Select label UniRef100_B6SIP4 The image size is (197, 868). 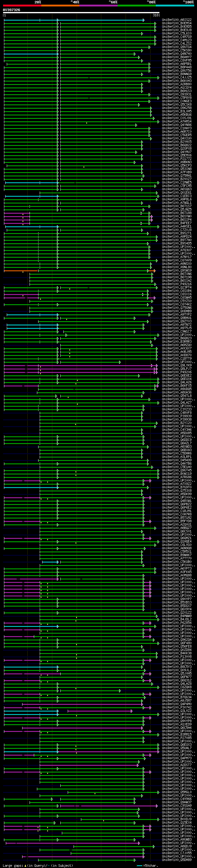(177, 220)
